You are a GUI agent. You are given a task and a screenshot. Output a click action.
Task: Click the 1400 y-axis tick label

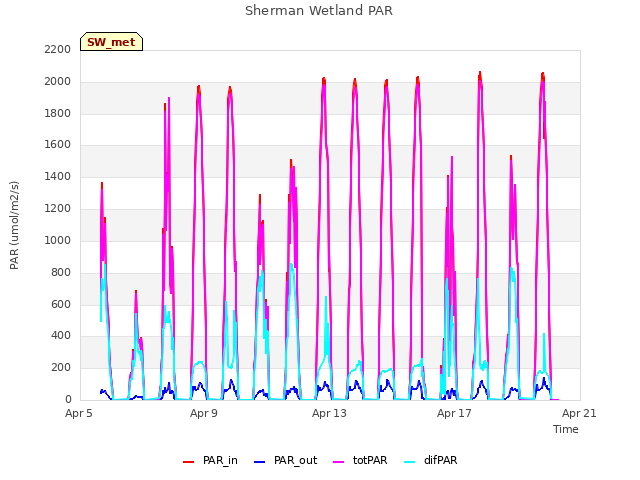(58, 176)
